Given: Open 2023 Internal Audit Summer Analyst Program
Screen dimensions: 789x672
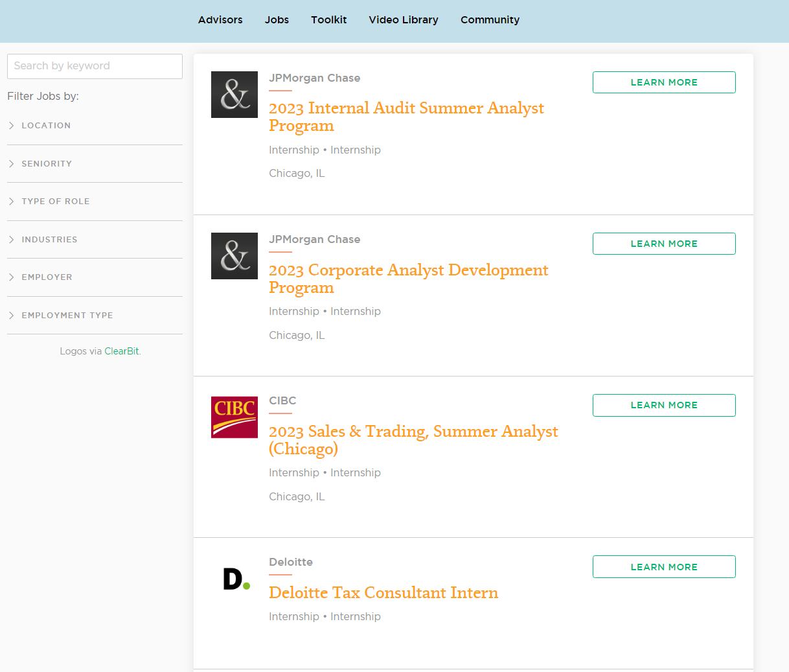Looking at the screenshot, I should pos(406,117).
